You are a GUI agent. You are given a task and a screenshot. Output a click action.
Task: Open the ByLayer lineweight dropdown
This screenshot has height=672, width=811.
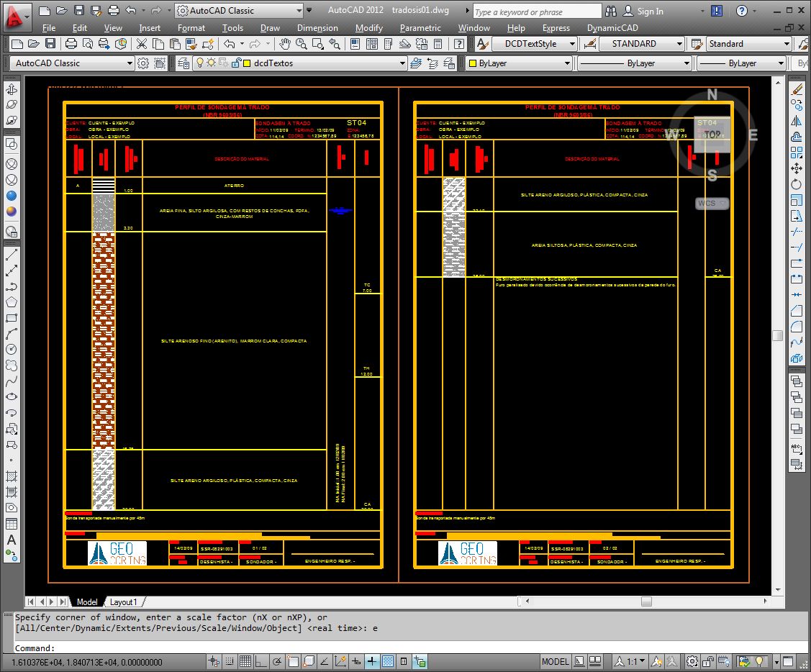tap(742, 63)
